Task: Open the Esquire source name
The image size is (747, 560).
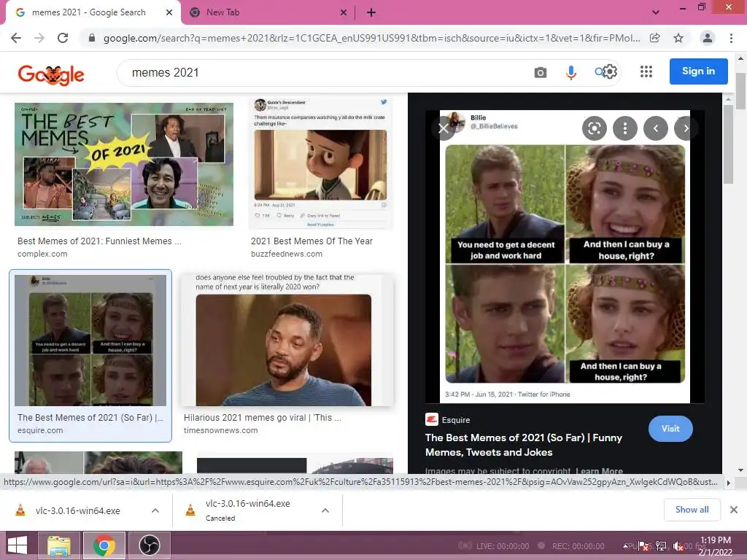Action: tap(455, 420)
